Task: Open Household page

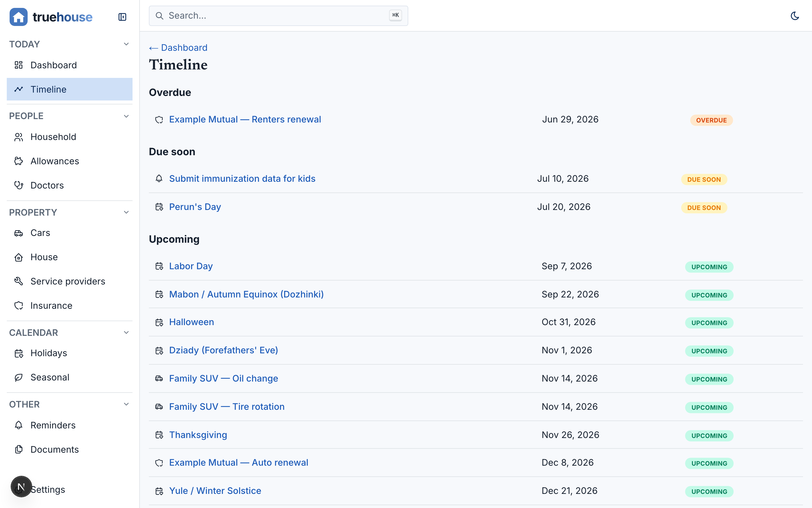Action: click(69, 137)
